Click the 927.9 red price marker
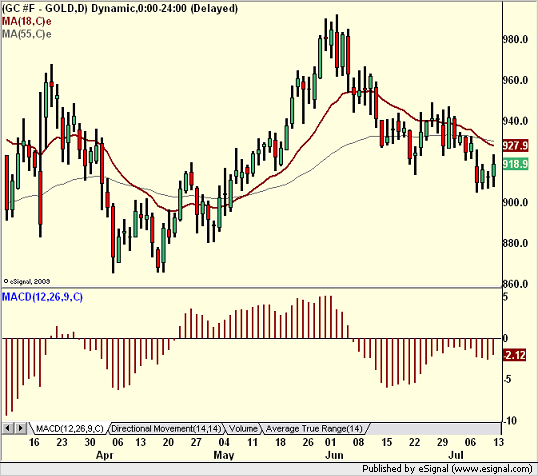The image size is (538, 476). click(515, 146)
